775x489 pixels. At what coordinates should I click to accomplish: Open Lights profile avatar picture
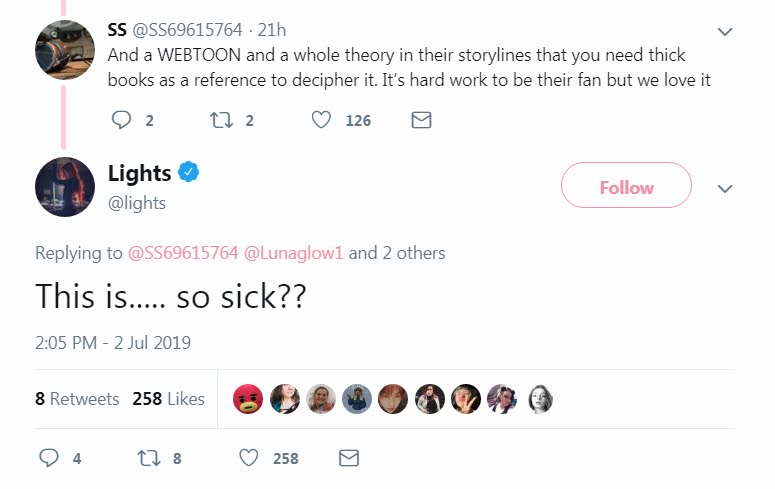65,187
